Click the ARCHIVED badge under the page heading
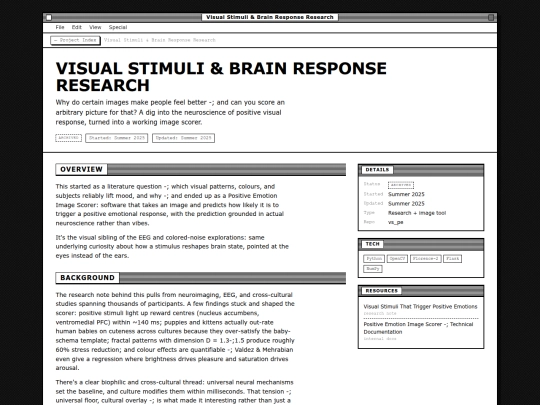The height and width of the screenshot is (405, 540). 69,138
